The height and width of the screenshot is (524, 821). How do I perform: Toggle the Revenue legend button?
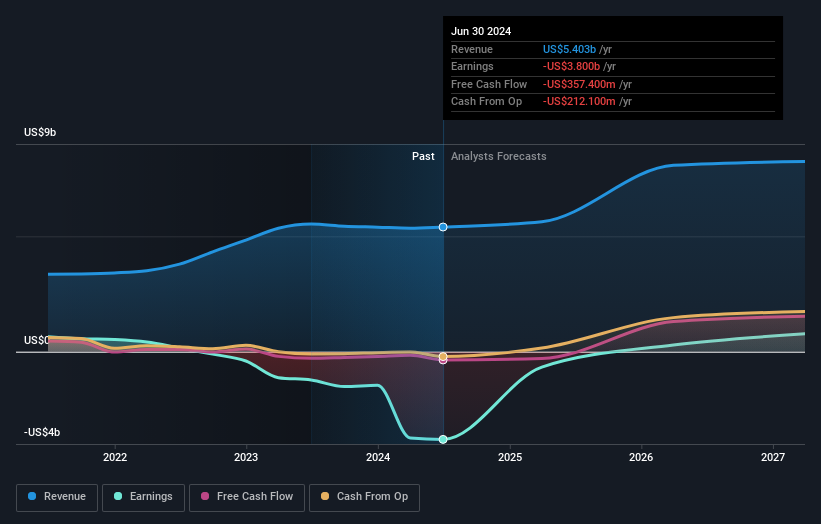(x=57, y=497)
